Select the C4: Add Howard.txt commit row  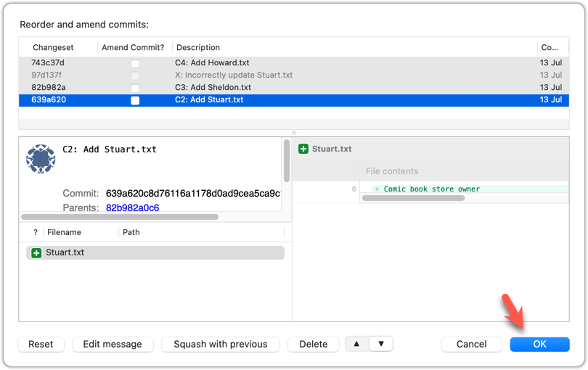[212, 63]
